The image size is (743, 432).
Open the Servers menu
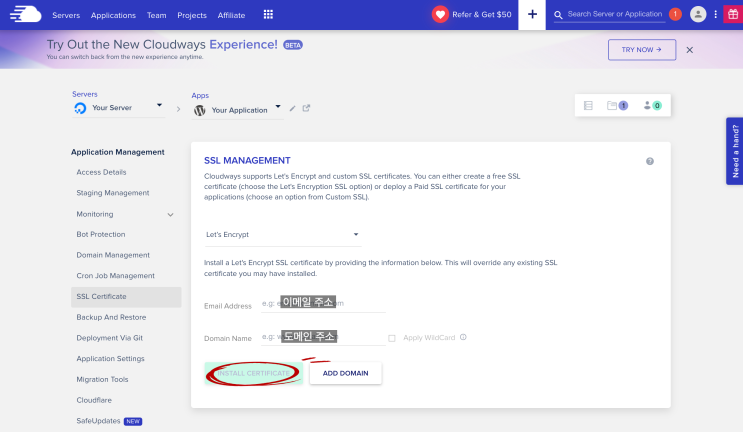(x=66, y=15)
